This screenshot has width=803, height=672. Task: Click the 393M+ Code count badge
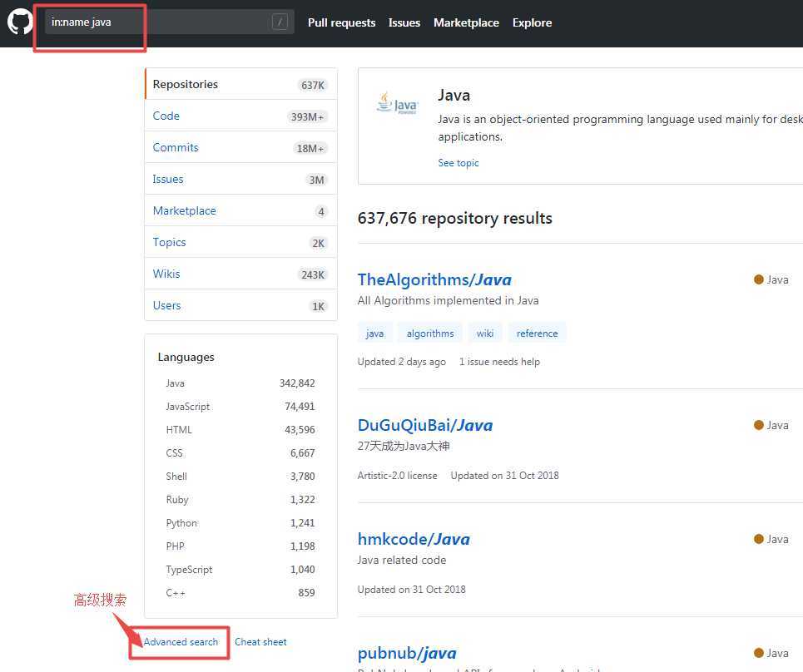tap(307, 117)
